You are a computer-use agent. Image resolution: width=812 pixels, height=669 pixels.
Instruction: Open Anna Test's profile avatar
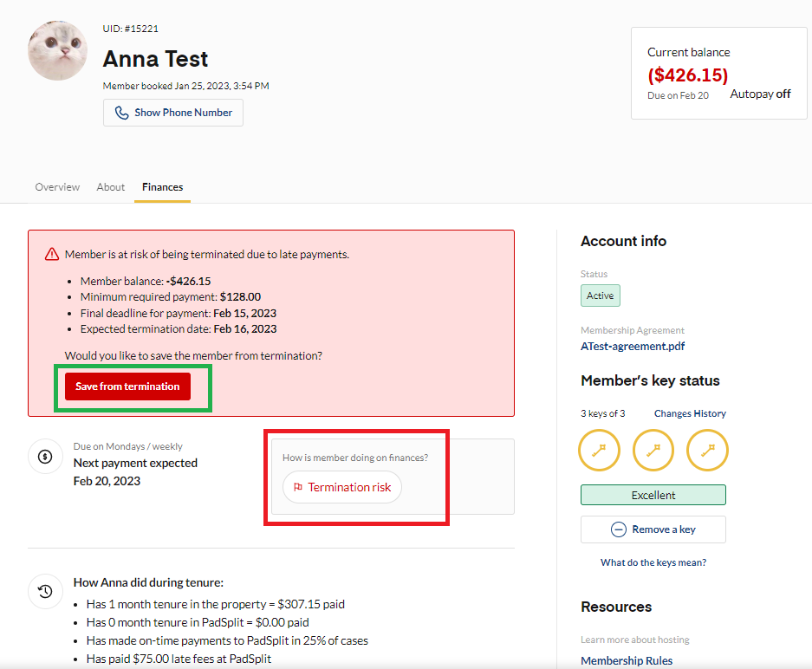tap(57, 50)
